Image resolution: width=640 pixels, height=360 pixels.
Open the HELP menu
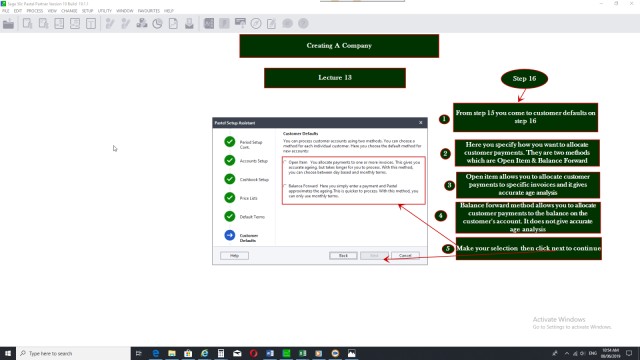tap(169, 11)
